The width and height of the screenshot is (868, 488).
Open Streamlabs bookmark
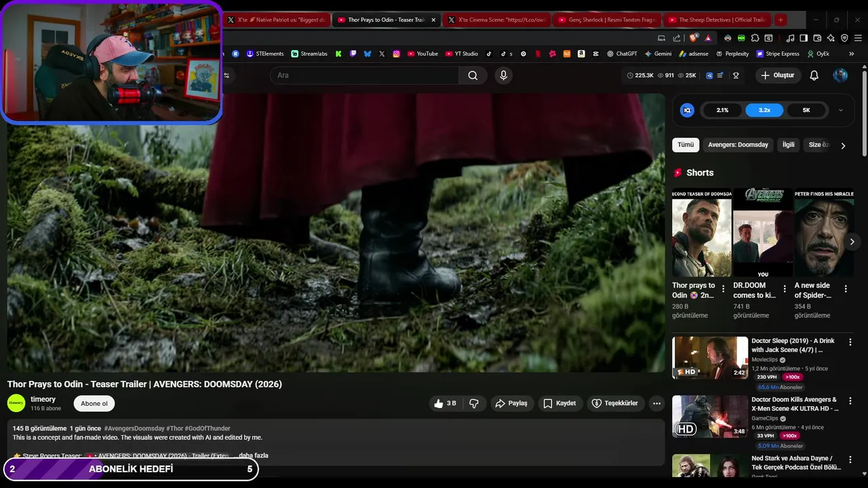[309, 54]
